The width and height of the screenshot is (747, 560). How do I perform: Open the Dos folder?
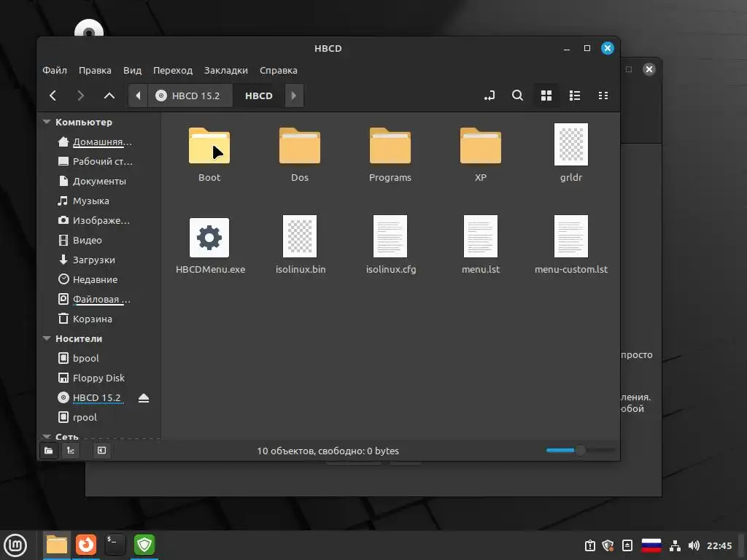(x=300, y=146)
